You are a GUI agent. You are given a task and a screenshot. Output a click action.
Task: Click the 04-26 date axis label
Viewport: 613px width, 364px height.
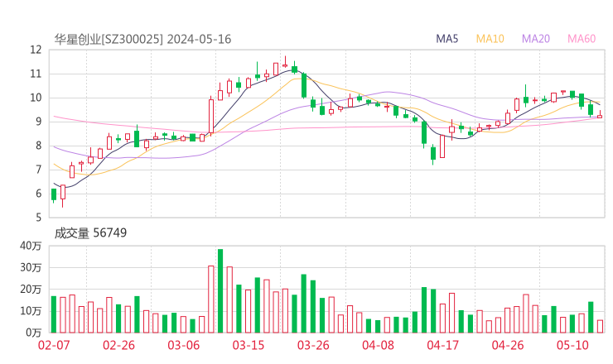508,345
